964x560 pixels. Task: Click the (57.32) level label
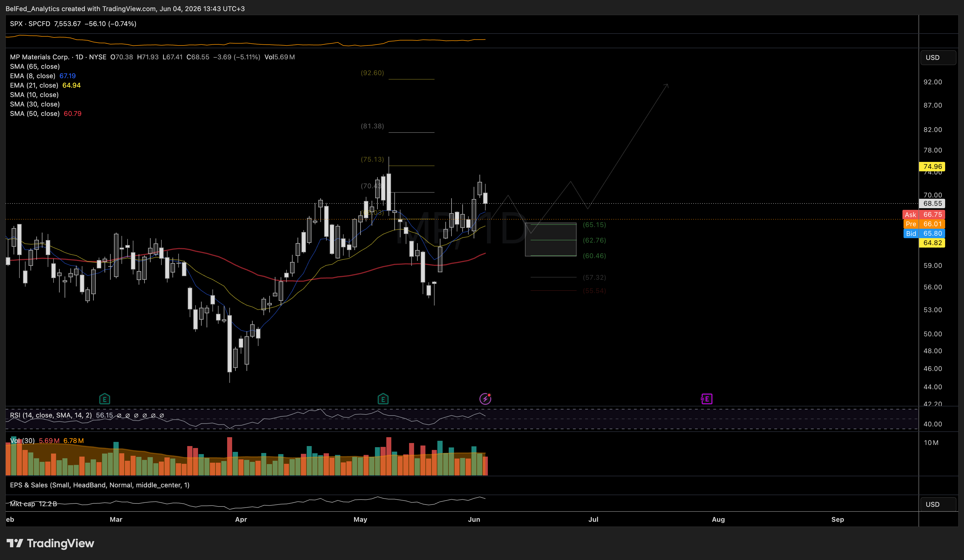tap(595, 277)
